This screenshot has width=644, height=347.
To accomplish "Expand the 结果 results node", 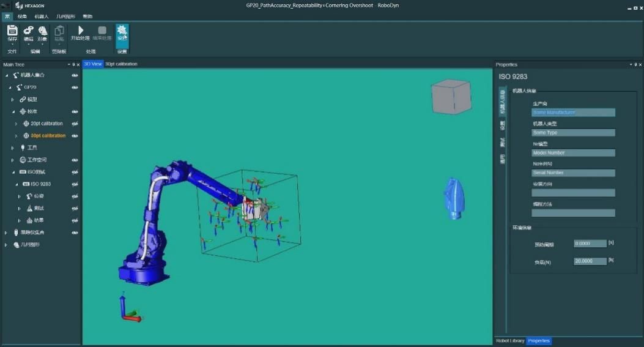I will tap(20, 220).
